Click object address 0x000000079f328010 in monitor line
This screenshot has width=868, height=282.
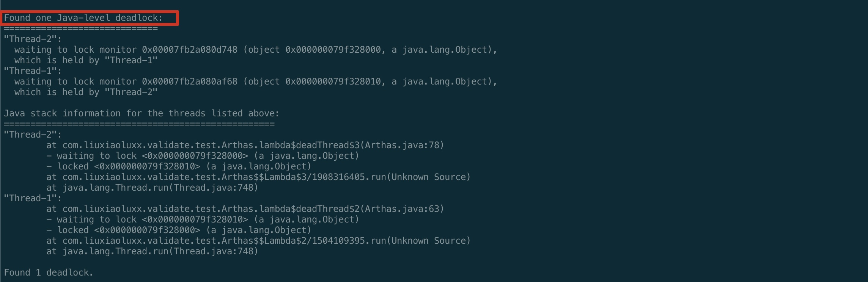tap(333, 81)
